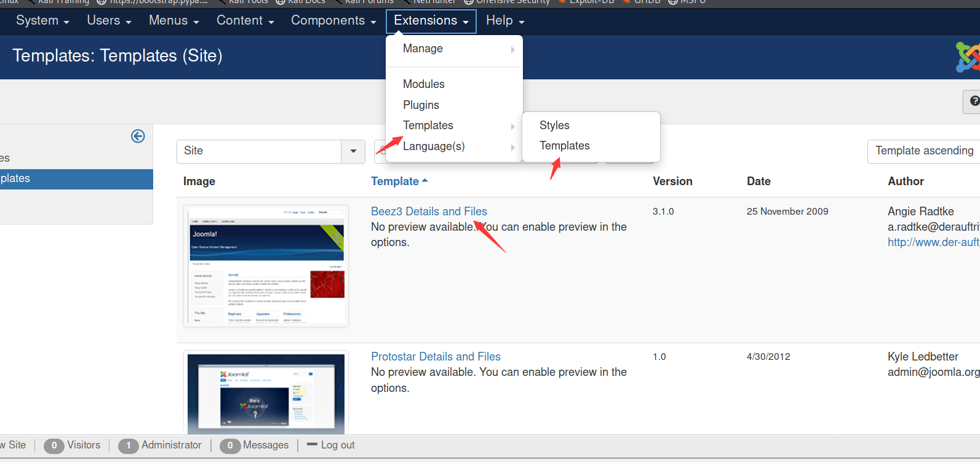
Task: Select the highlighted Templates sidebar item
Action: (x=76, y=179)
